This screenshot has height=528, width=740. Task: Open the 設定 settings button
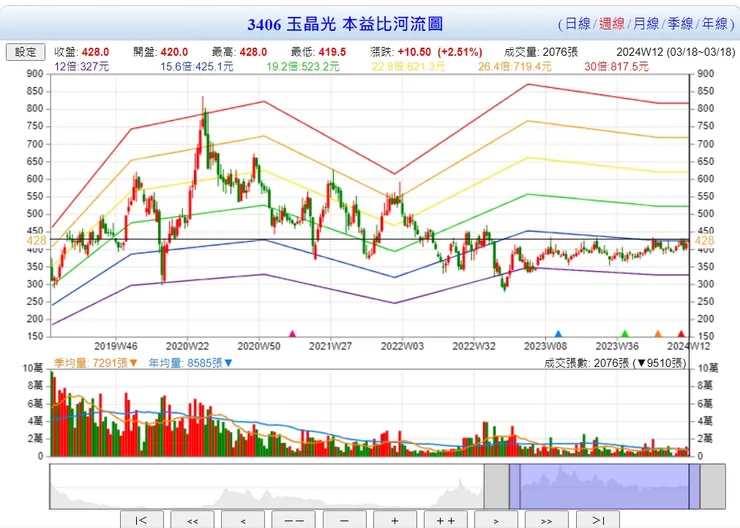pos(25,52)
